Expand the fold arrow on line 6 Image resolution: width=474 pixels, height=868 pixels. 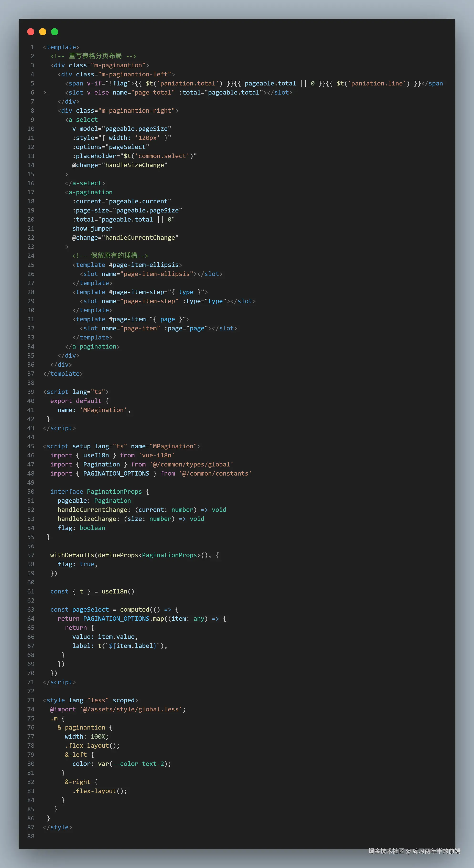click(44, 93)
